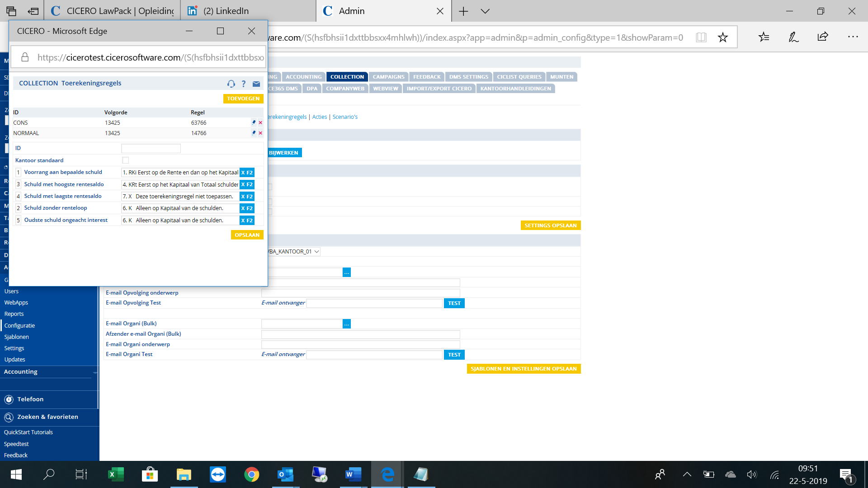Open Microsoft Store from taskbar
The image size is (868, 488).
coord(150,474)
